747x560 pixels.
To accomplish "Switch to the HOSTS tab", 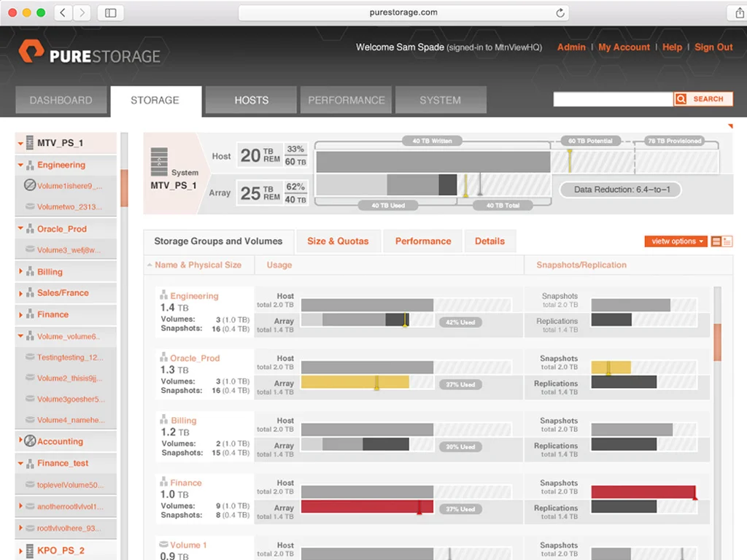I will click(x=251, y=100).
